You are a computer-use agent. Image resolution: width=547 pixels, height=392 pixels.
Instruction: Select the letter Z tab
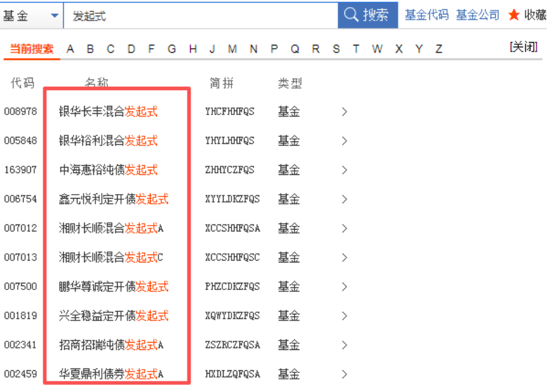point(439,49)
